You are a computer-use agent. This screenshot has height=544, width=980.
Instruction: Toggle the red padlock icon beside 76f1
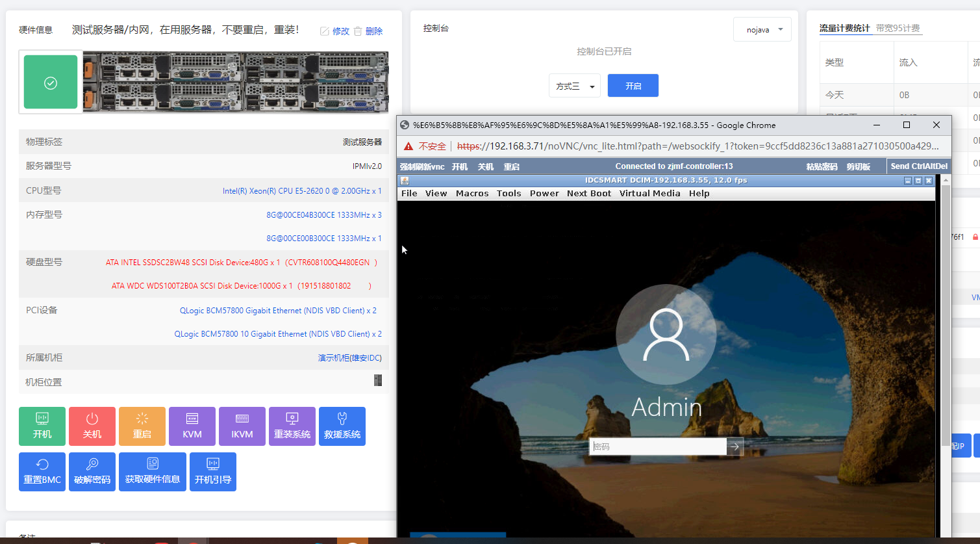point(974,237)
